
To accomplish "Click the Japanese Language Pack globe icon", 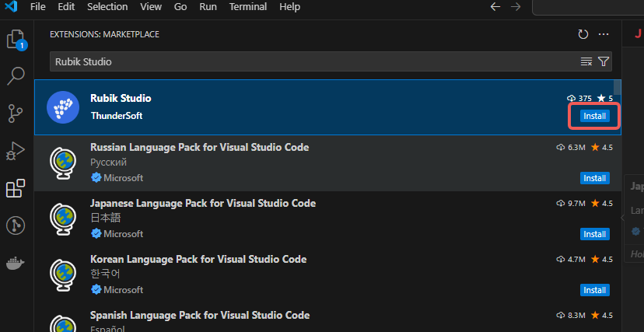I will point(63,219).
